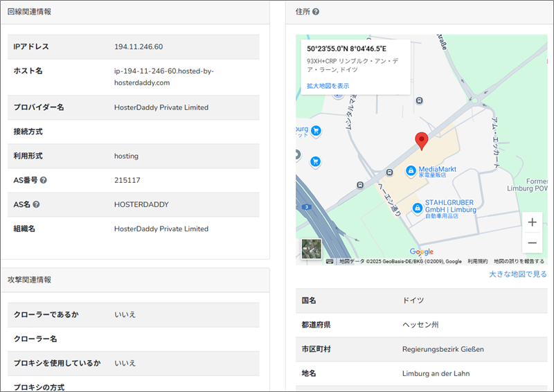Click the help icon beside AS番号
The height and width of the screenshot is (392, 554).
(x=43, y=180)
